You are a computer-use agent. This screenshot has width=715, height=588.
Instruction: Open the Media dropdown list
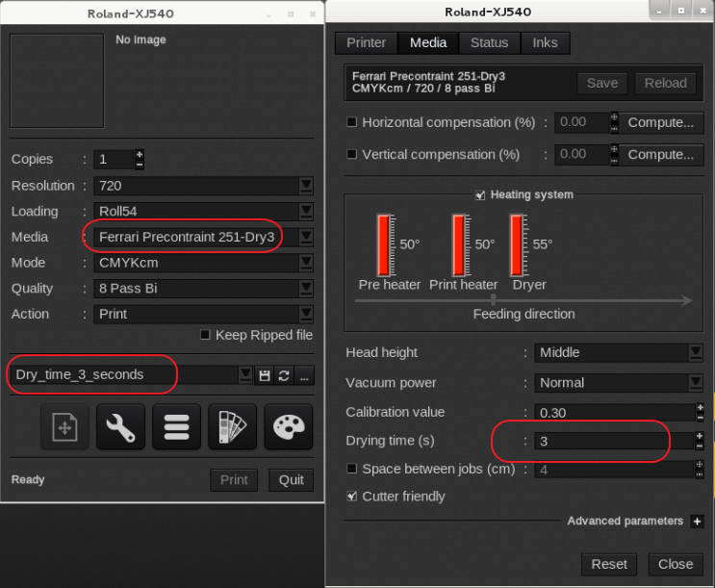[x=306, y=237]
